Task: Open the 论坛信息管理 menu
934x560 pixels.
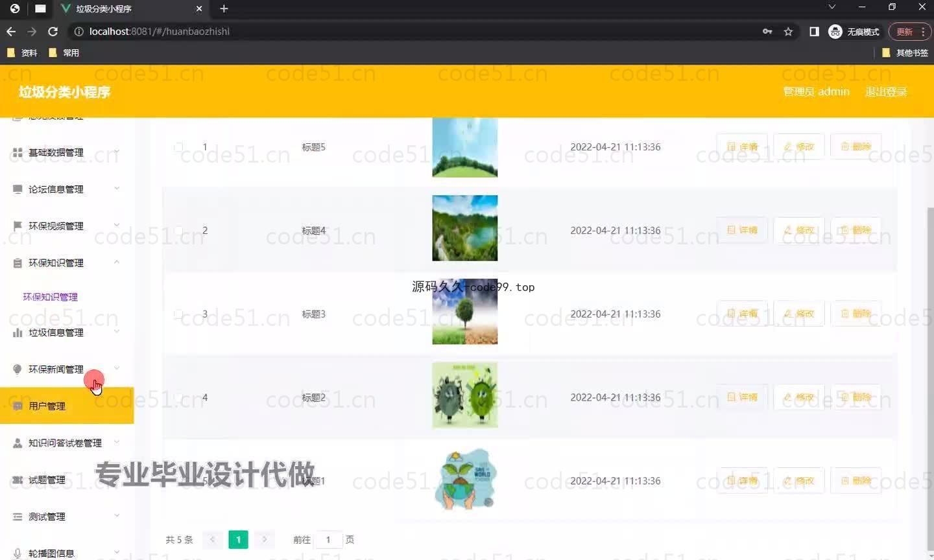Action: 67,189
